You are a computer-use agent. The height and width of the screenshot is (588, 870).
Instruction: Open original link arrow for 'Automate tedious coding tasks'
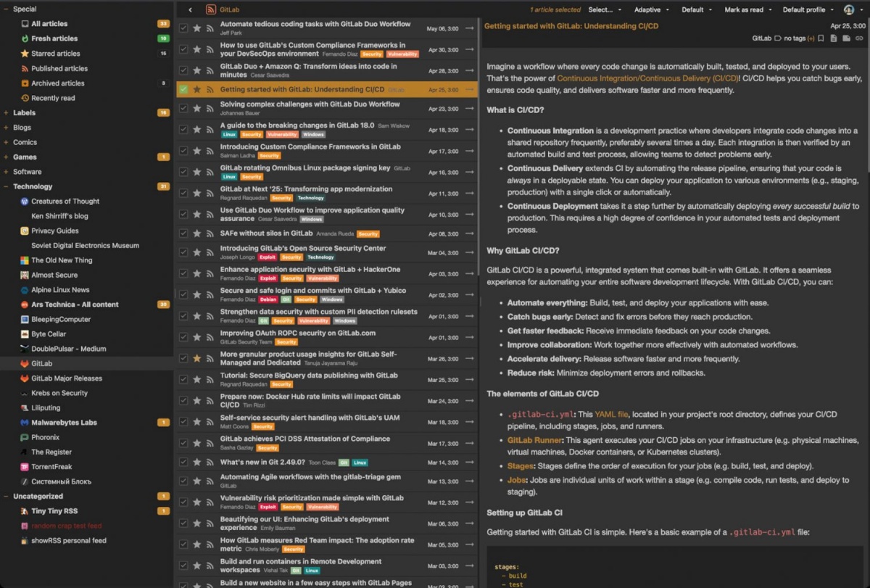coord(470,28)
